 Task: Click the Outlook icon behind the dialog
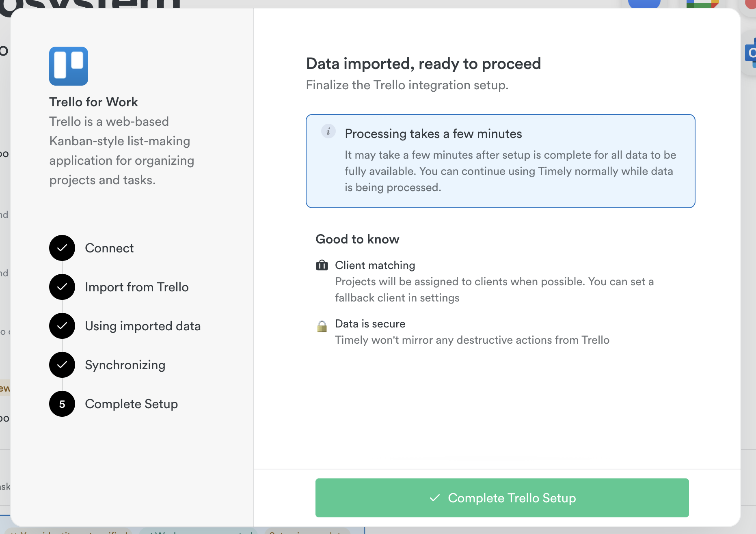click(750, 53)
